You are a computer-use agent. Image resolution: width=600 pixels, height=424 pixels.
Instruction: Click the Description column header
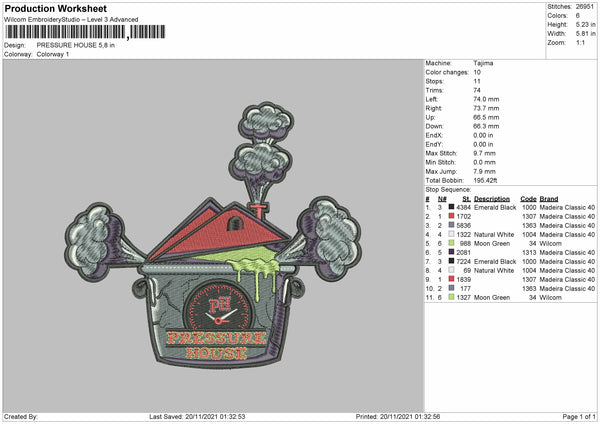[x=492, y=199]
